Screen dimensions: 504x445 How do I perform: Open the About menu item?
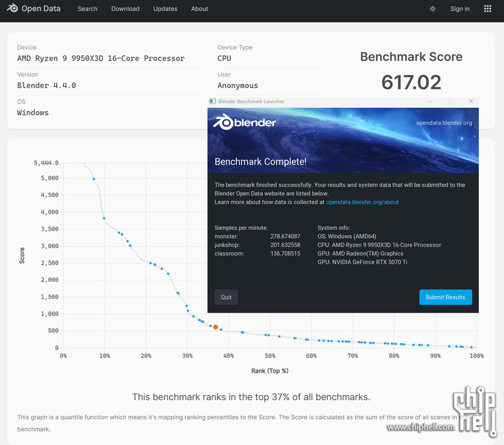pos(200,9)
